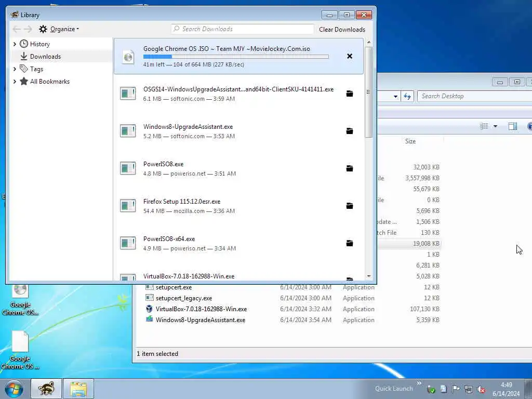
Task: Click the Windows8-UpgradeAssistant icon in Explorer list
Action: (149, 320)
